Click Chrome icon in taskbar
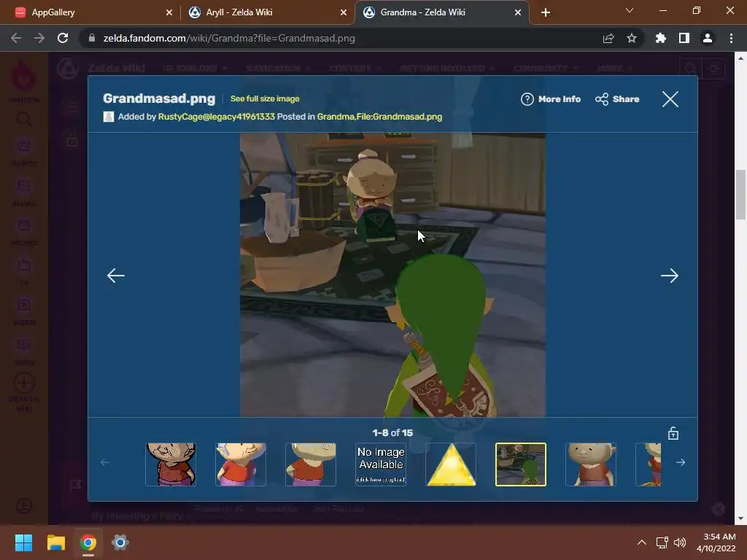Image resolution: width=747 pixels, height=560 pixels. point(88,542)
